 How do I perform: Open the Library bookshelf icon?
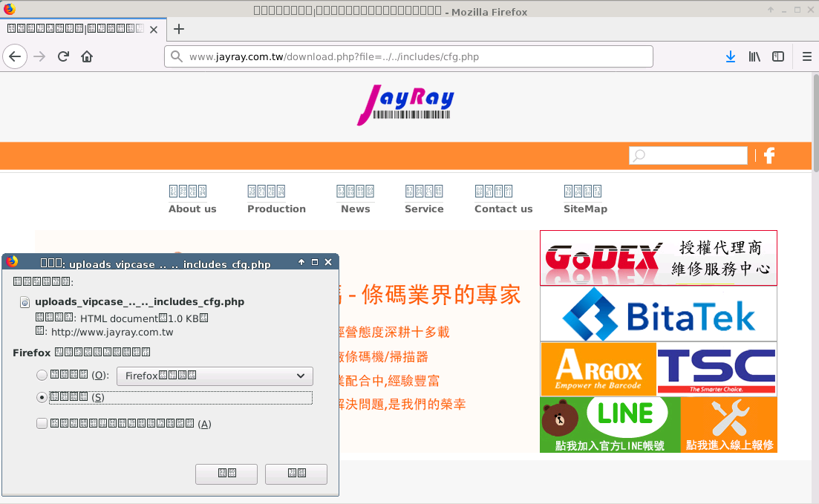click(x=754, y=56)
